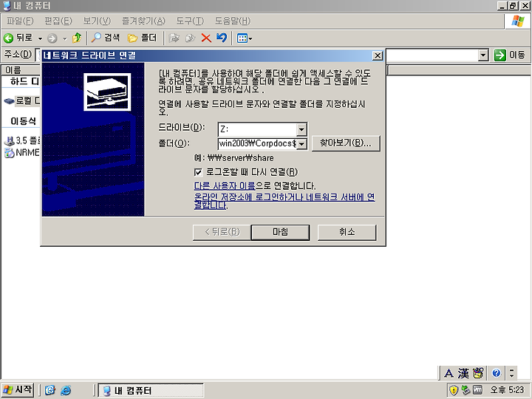Launch Outlook Express from quick launch
The image size is (532, 399).
click(x=50, y=390)
